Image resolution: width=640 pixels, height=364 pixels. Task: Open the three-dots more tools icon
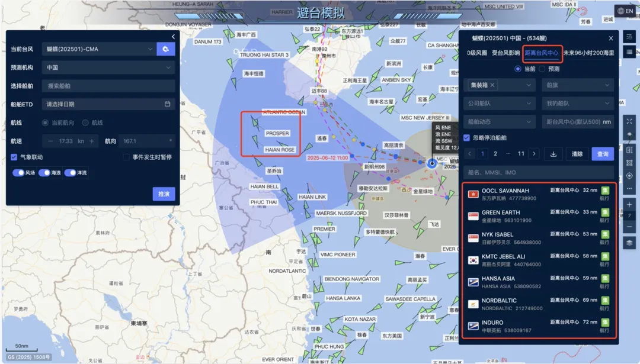pyautogui.click(x=629, y=188)
